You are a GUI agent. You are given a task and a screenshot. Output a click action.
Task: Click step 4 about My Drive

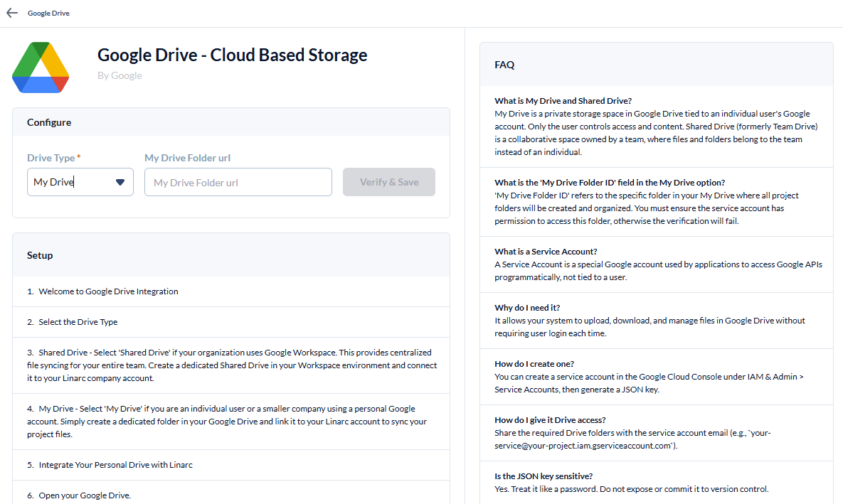[231, 422]
